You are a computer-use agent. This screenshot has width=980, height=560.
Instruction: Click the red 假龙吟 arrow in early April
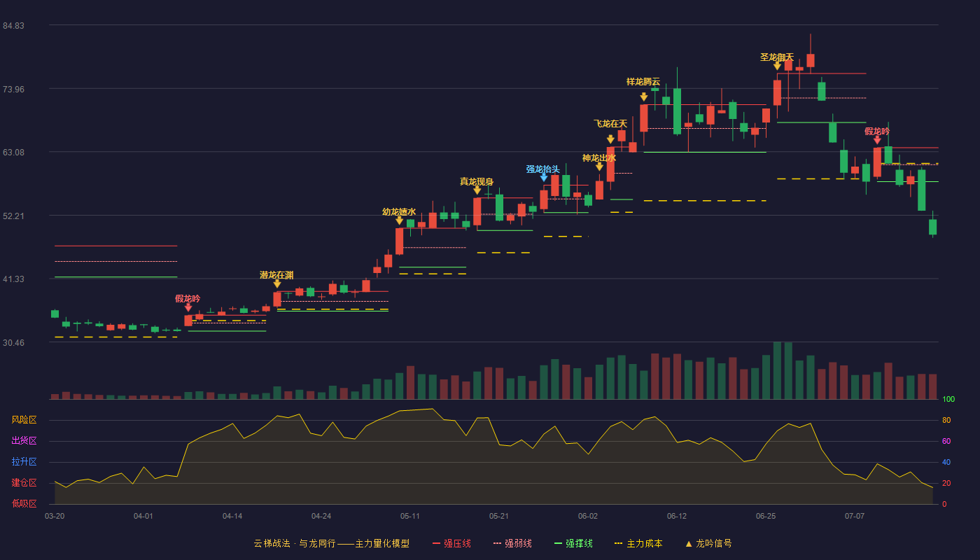(x=188, y=307)
